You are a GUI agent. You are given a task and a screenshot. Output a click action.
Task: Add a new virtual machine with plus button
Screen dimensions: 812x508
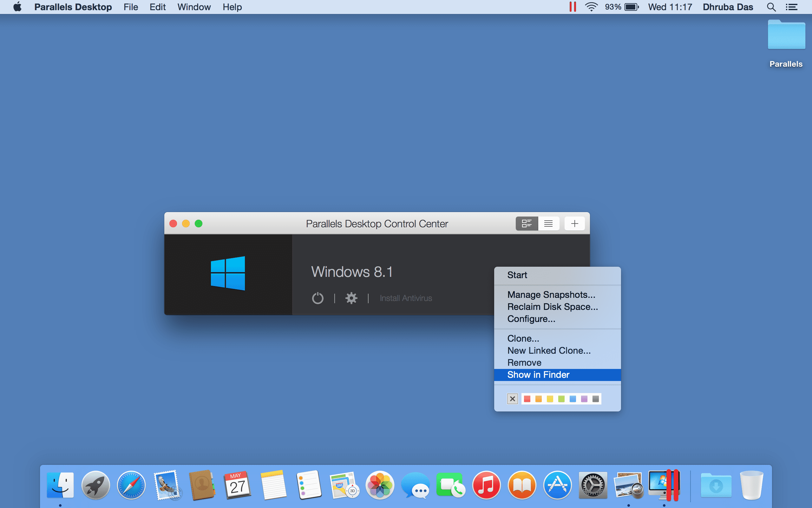pos(574,224)
